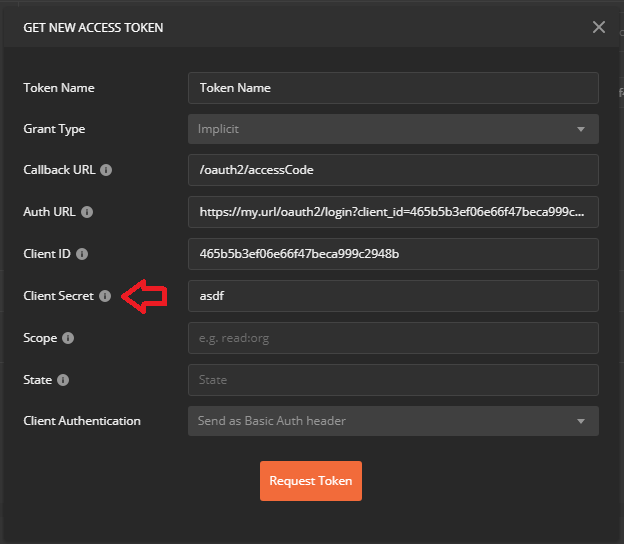Viewport: 624px width, 544px height.
Task: Click the State info icon
Action: (x=63, y=380)
